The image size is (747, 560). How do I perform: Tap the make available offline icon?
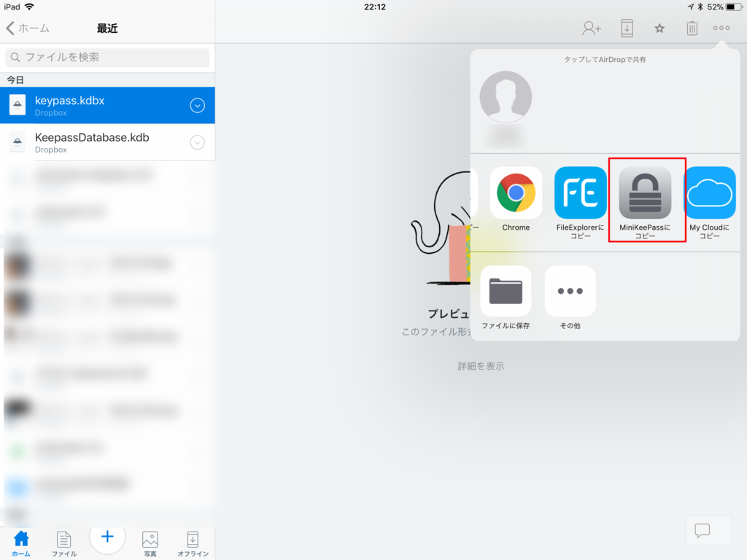(627, 28)
